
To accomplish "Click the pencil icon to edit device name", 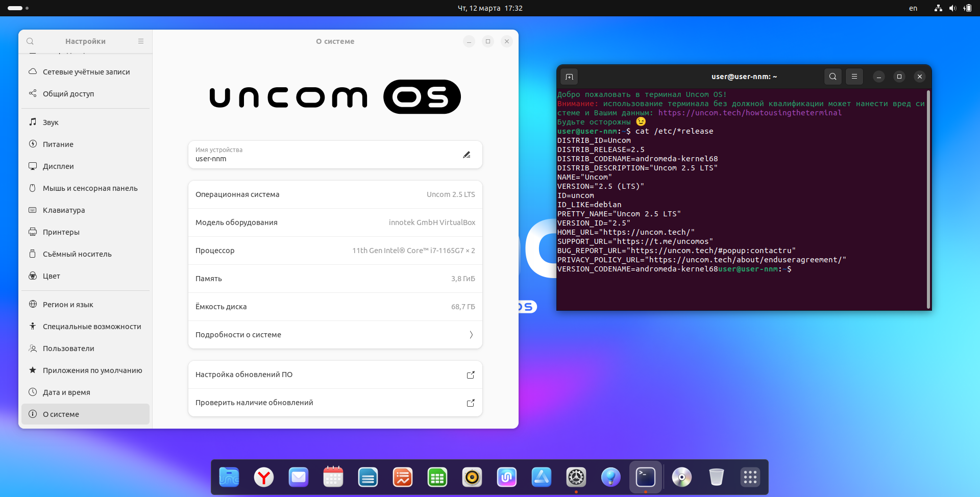I will coord(467,155).
